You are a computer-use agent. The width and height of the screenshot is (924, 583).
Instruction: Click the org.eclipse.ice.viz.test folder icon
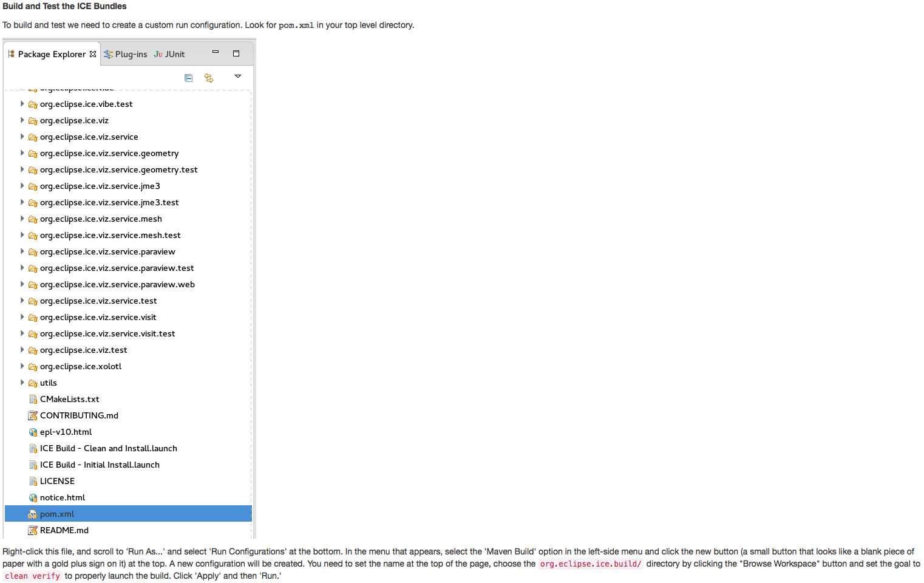[33, 350]
